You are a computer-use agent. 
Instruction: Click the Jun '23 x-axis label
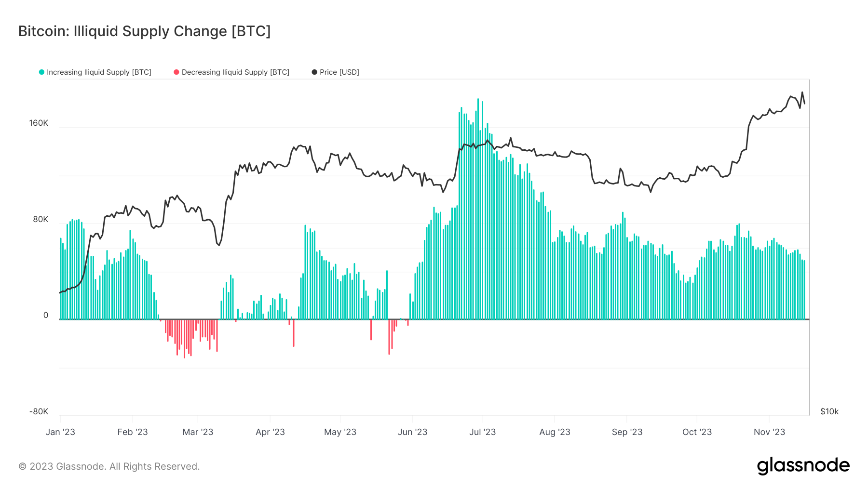[x=412, y=432]
